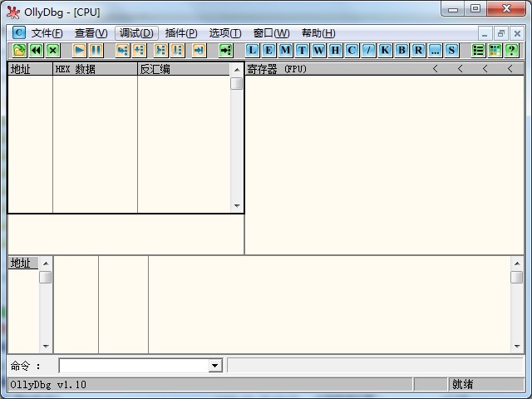The width and height of the screenshot is (532, 399).
Task: Open Memory map with M button
Action: (286, 50)
